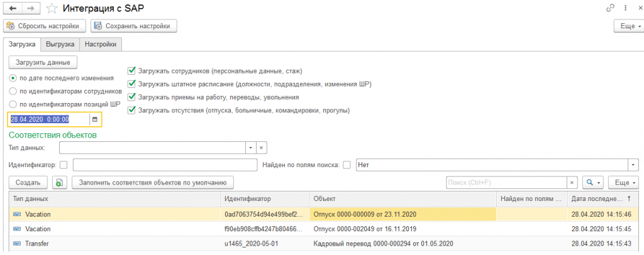
Task: Add page to favorites with star icon
Action: 52,8
